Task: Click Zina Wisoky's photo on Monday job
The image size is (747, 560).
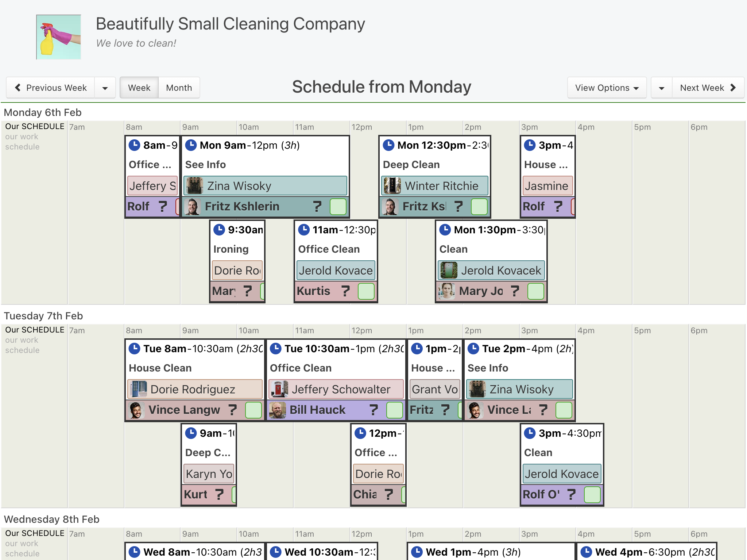Action: (195, 186)
